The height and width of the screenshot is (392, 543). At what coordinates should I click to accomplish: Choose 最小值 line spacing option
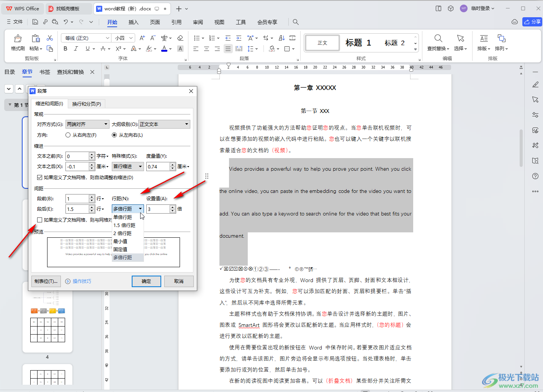click(x=128, y=241)
